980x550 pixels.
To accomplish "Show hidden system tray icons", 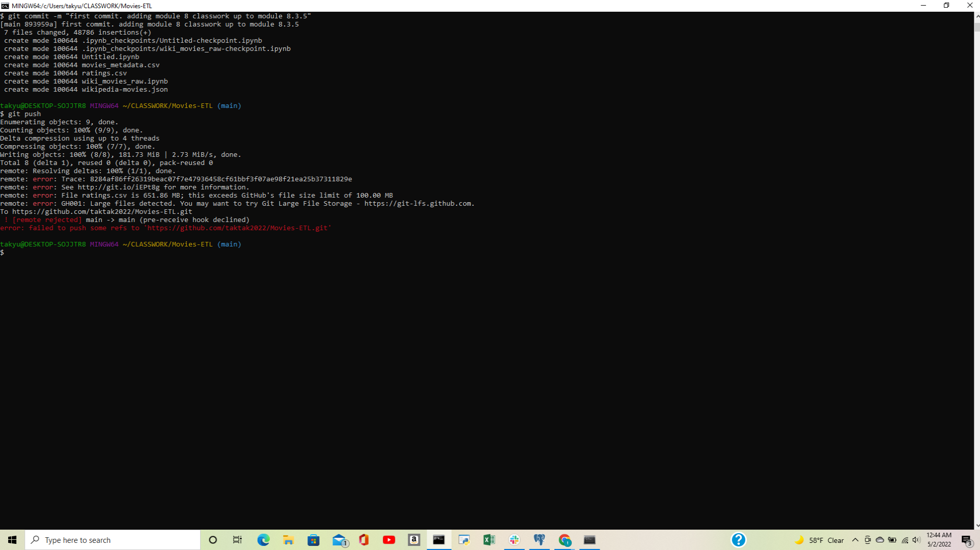I will [855, 540].
